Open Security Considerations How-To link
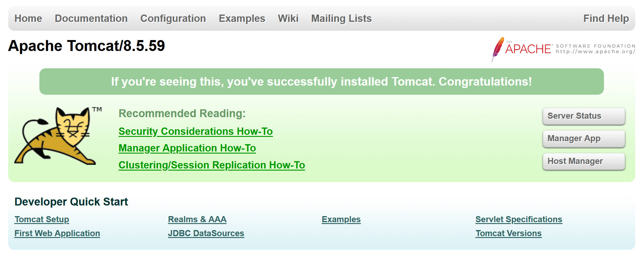 [196, 131]
